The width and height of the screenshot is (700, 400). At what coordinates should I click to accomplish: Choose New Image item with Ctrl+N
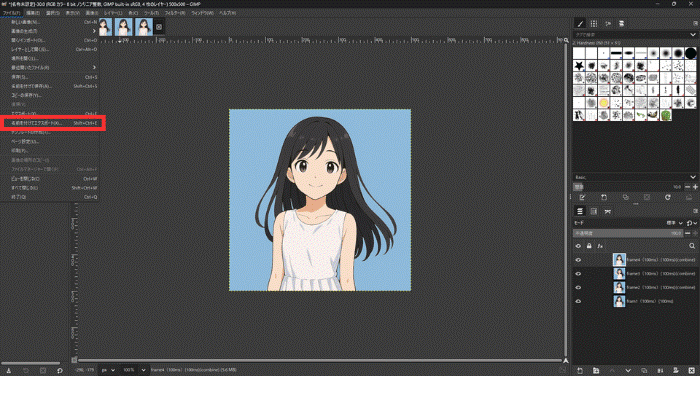50,22
